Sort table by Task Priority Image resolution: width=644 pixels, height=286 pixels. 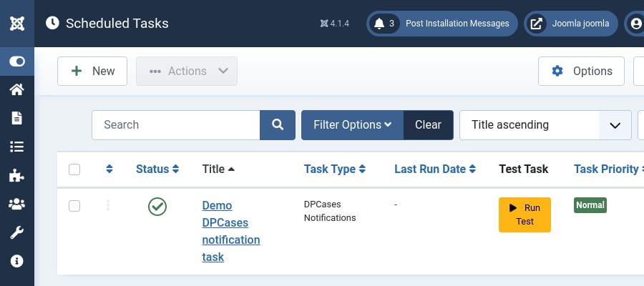(609, 169)
